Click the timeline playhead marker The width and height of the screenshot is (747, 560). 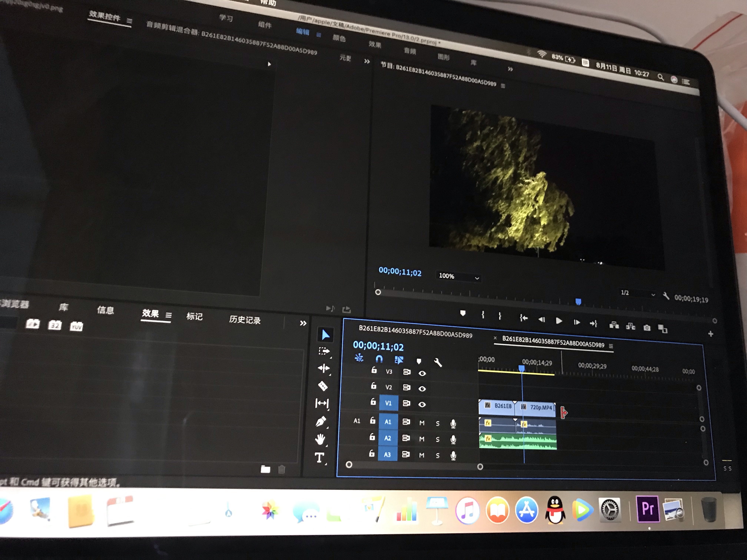pyautogui.click(x=521, y=368)
